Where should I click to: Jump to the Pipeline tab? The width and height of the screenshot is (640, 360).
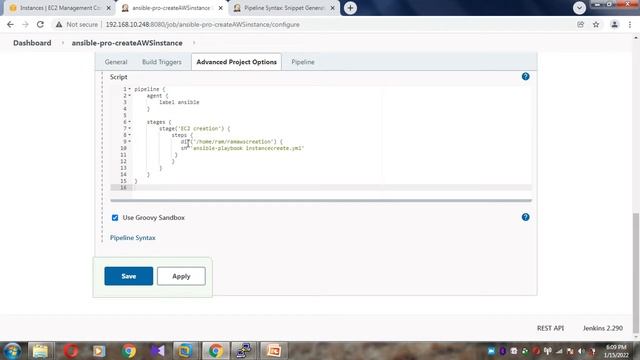[303, 62]
